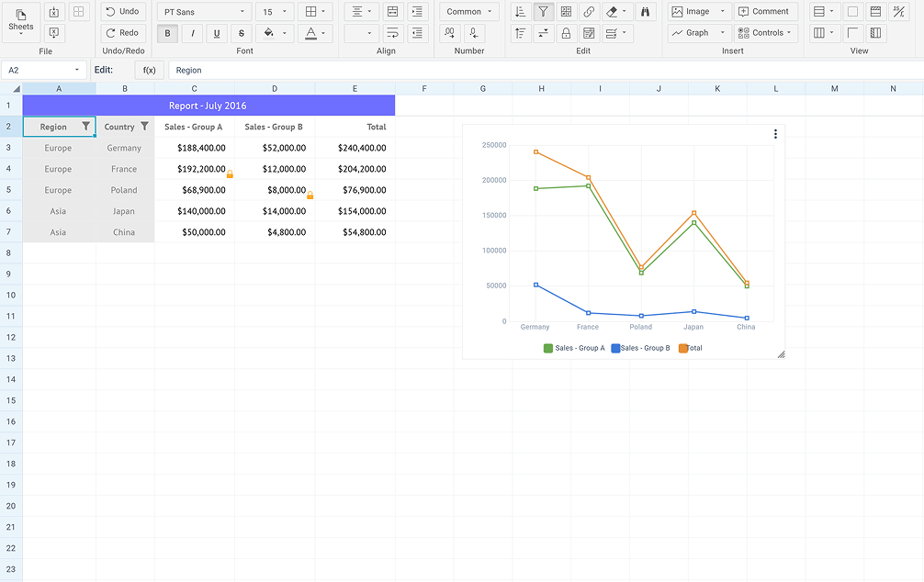
Task: Click the edit cell form icon
Action: click(x=589, y=34)
